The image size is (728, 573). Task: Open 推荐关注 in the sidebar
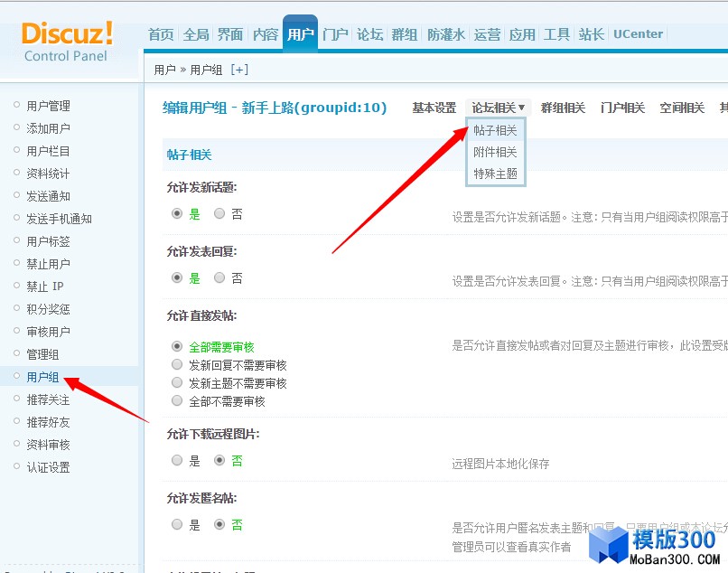[48, 399]
